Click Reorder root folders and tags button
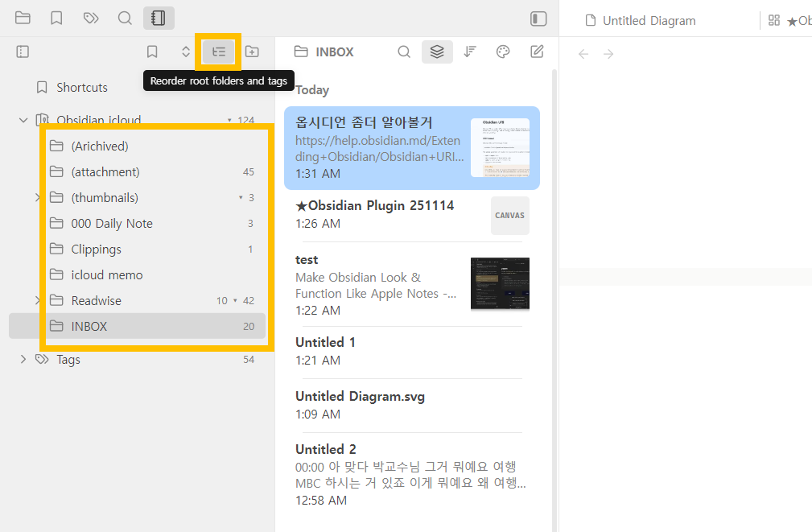 [x=219, y=52]
